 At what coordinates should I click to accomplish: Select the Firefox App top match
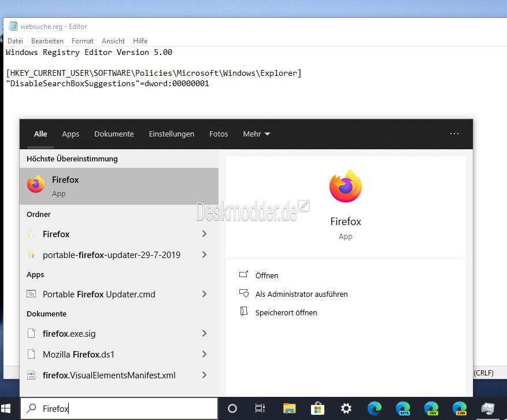119,186
